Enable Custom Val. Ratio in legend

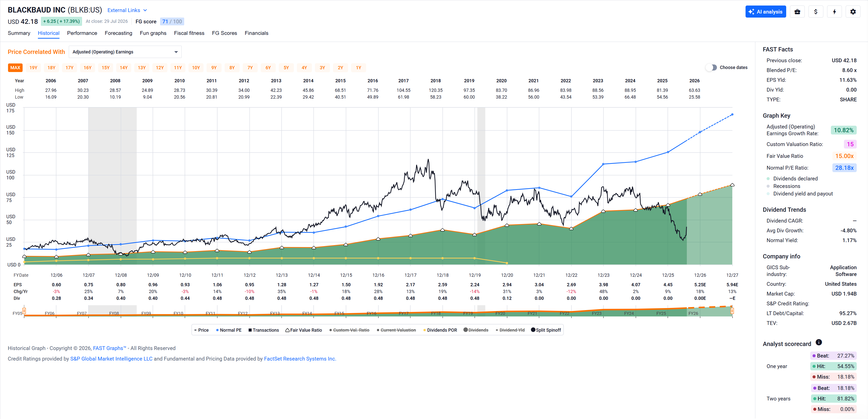(x=349, y=330)
